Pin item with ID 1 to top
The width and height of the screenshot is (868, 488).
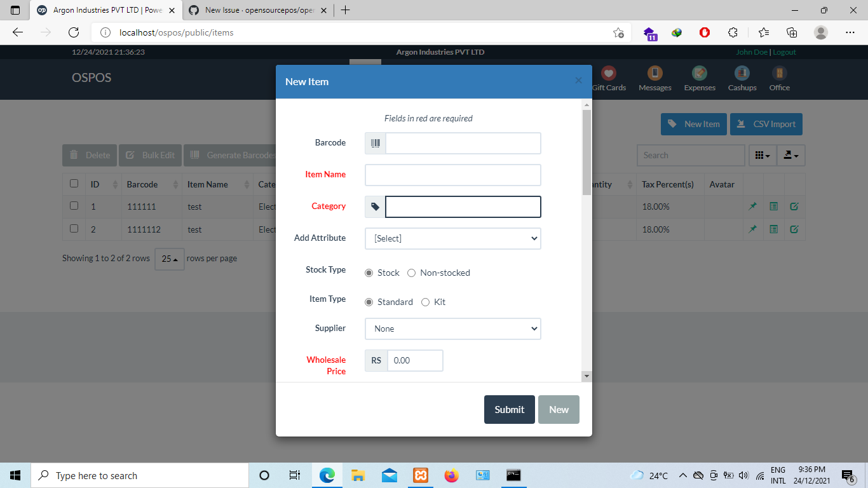[754, 206]
